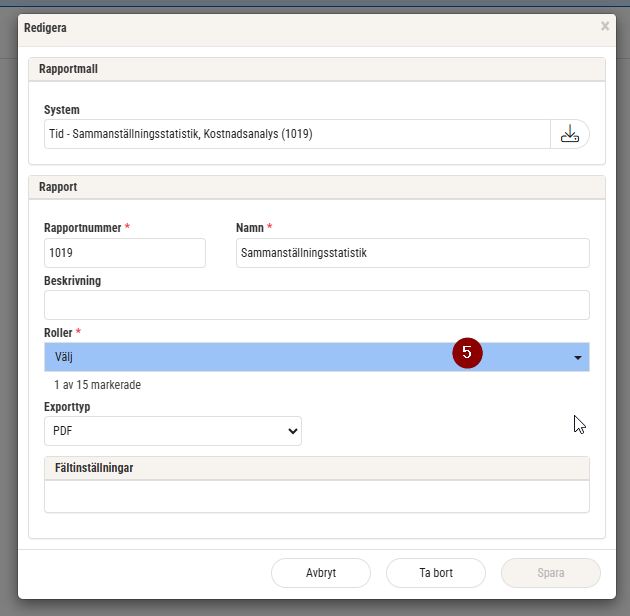Click the red number 5 badge

pyautogui.click(x=467, y=353)
